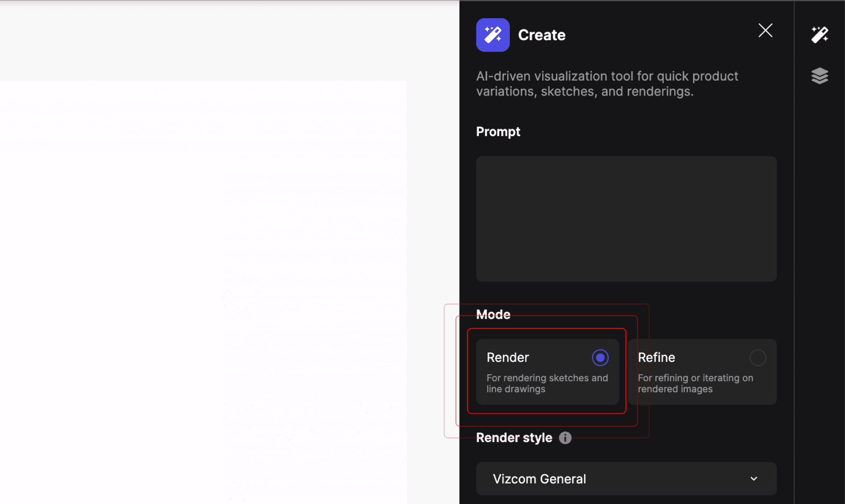View Render style details via the info badge
This screenshot has width=845, height=504.
565,438
